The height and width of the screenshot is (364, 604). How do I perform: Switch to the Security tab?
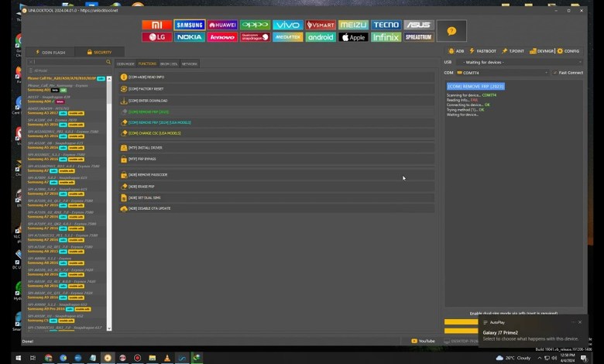(x=99, y=52)
